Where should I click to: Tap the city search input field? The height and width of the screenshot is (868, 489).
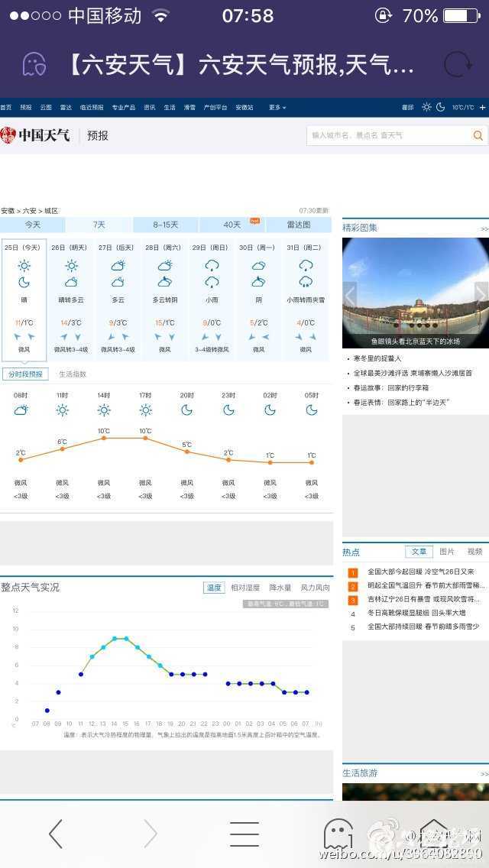coord(388,135)
